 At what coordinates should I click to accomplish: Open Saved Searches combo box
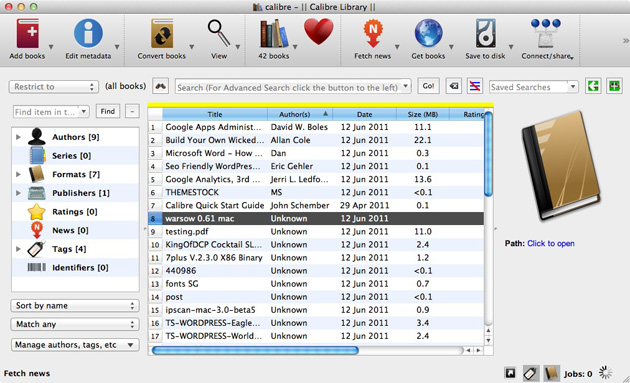533,87
